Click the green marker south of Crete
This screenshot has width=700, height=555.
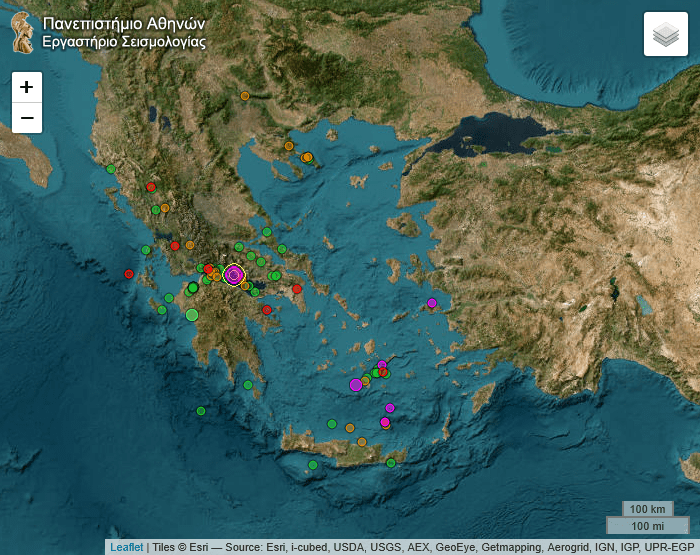pos(313,465)
